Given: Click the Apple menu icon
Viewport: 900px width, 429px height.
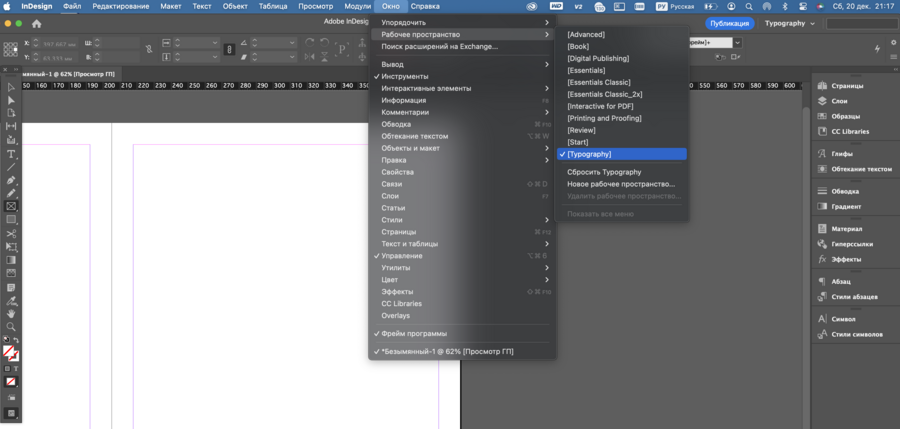Looking at the screenshot, I should [x=9, y=6].
